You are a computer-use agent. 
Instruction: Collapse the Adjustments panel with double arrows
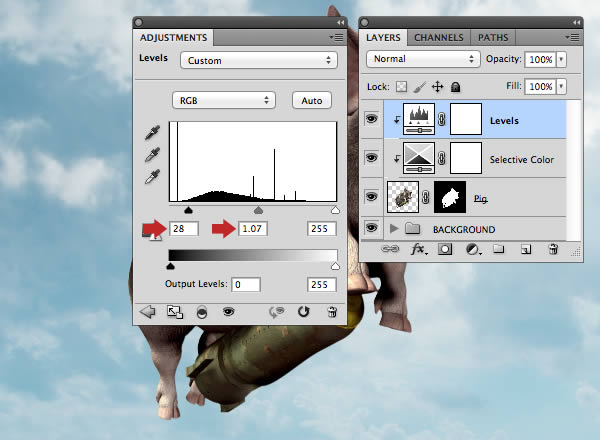click(x=340, y=23)
